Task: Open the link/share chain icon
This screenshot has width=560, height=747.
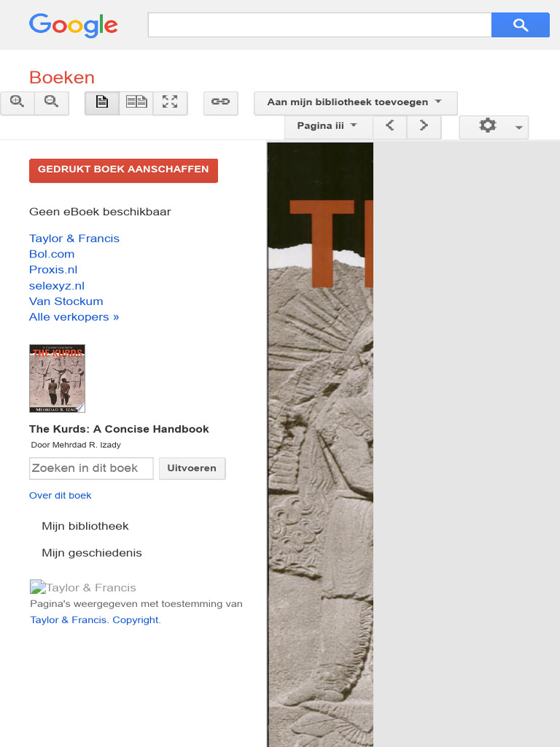Action: point(220,103)
